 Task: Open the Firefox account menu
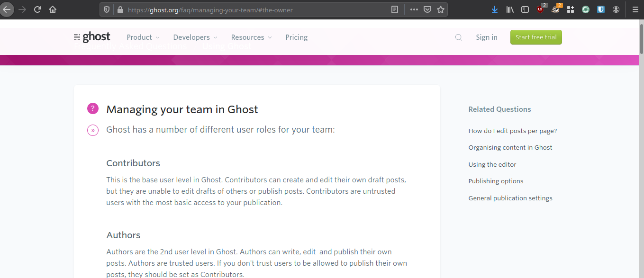[x=616, y=9]
